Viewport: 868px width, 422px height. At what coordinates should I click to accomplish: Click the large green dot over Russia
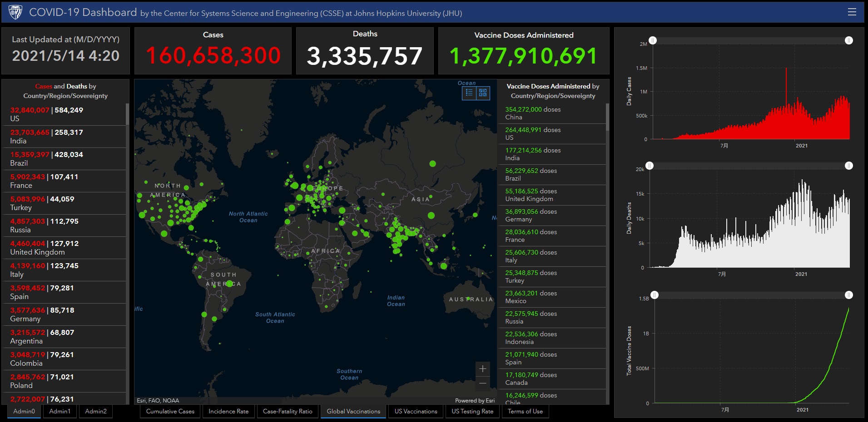click(432, 163)
